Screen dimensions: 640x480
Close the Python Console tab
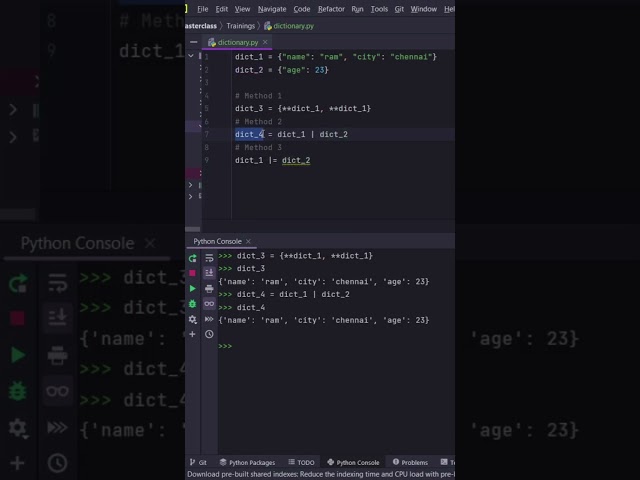pos(248,241)
